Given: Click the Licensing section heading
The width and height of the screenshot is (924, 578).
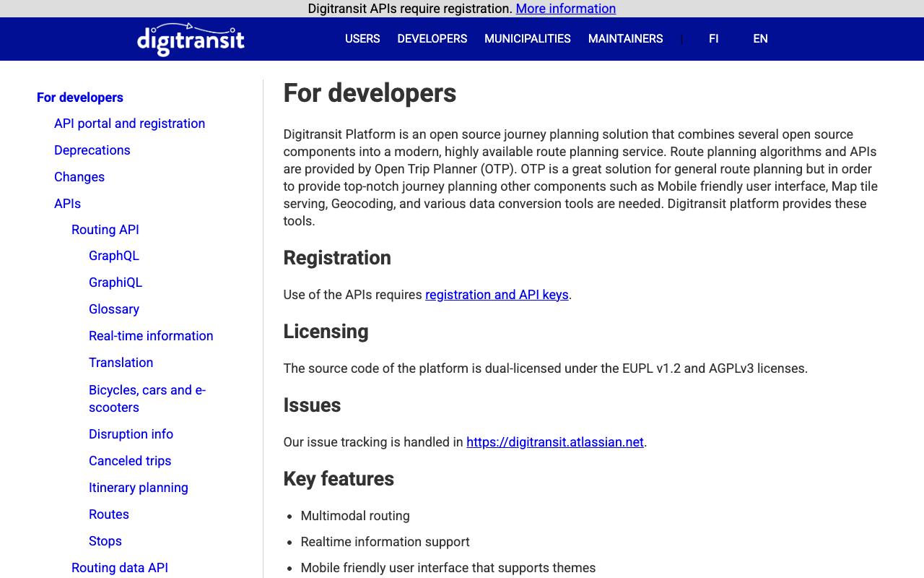Looking at the screenshot, I should [326, 332].
